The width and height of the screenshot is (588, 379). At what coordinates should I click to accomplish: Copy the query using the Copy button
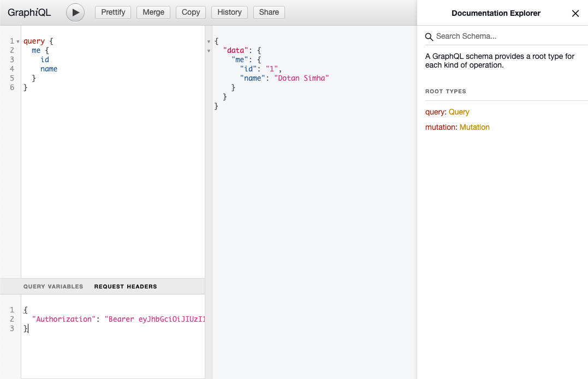pos(191,13)
